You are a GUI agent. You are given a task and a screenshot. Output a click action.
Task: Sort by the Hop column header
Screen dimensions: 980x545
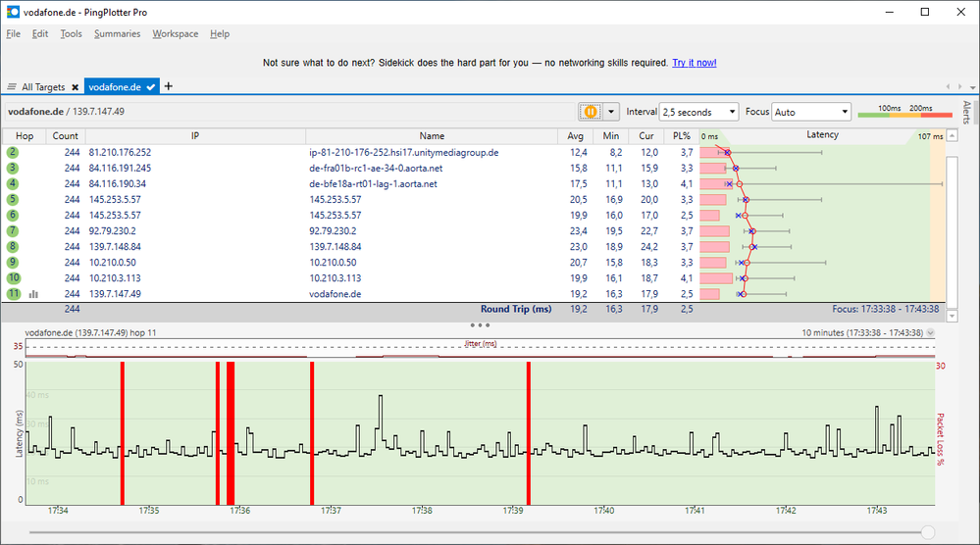click(x=25, y=135)
